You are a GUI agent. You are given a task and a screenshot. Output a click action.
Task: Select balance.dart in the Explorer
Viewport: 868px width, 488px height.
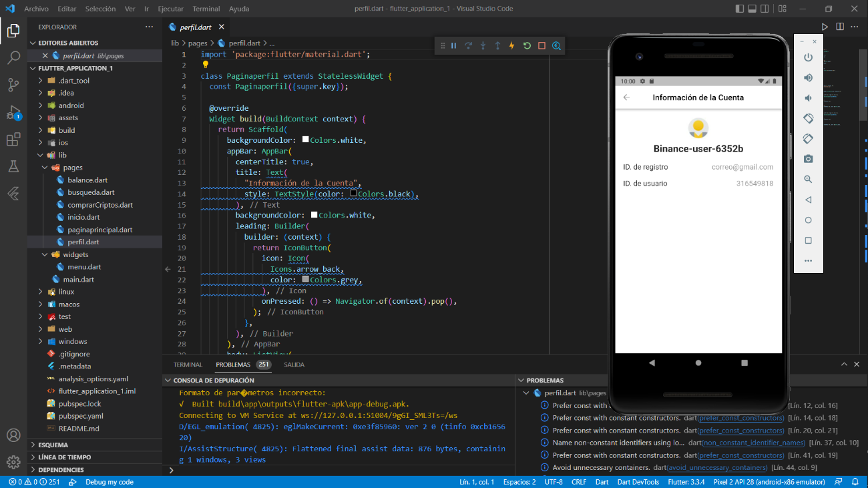88,180
